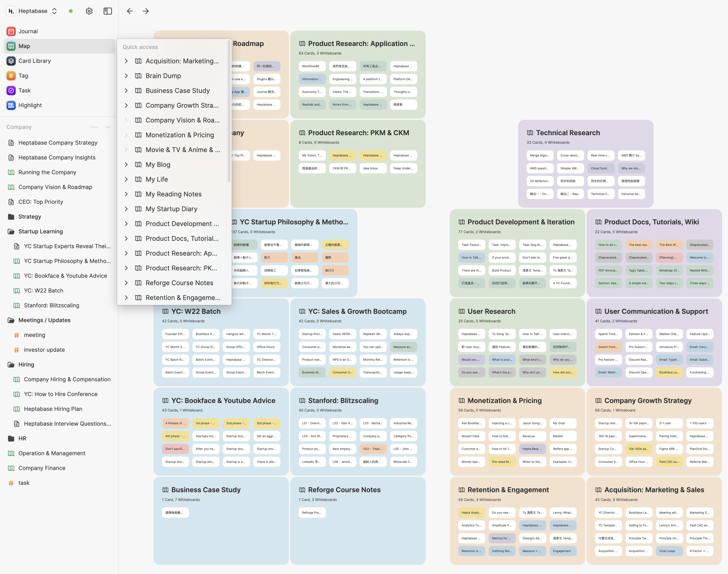The width and height of the screenshot is (728, 574).
Task: Click Technical Research whiteboard icon
Action: click(530, 133)
